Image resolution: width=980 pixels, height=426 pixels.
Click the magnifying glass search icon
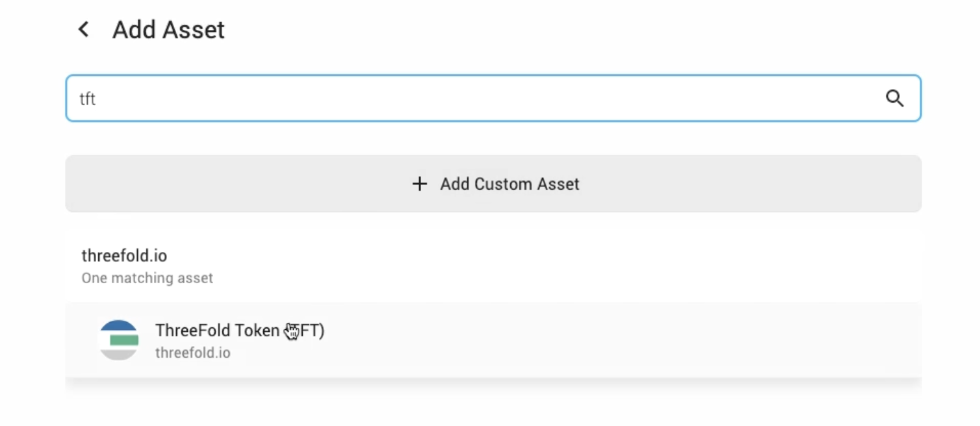coord(895,99)
